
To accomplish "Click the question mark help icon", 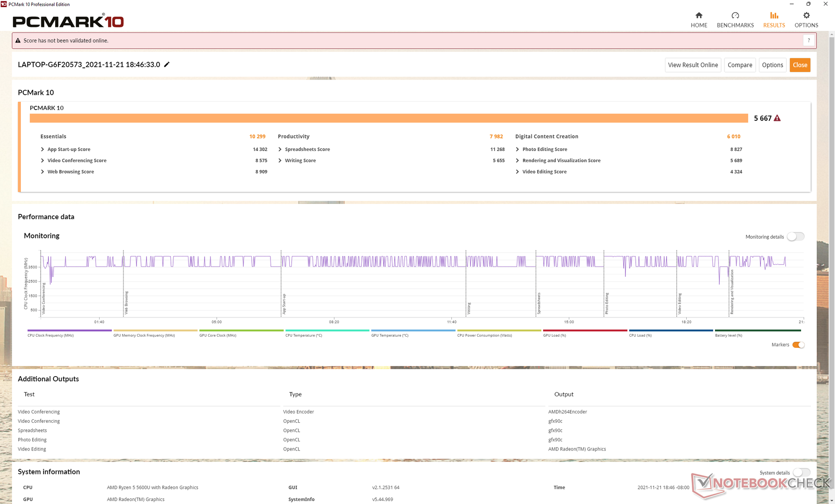I will click(x=808, y=40).
